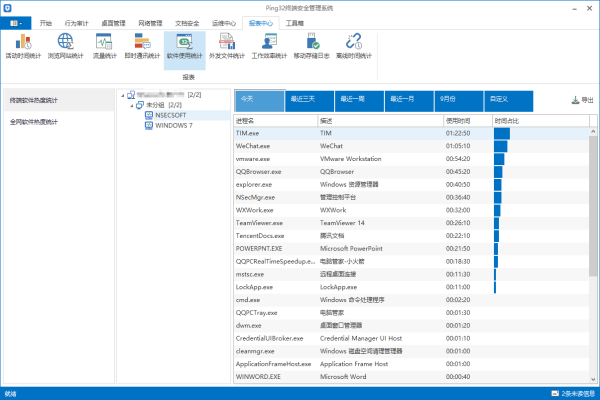Show today's 今天 statistics

click(259, 101)
